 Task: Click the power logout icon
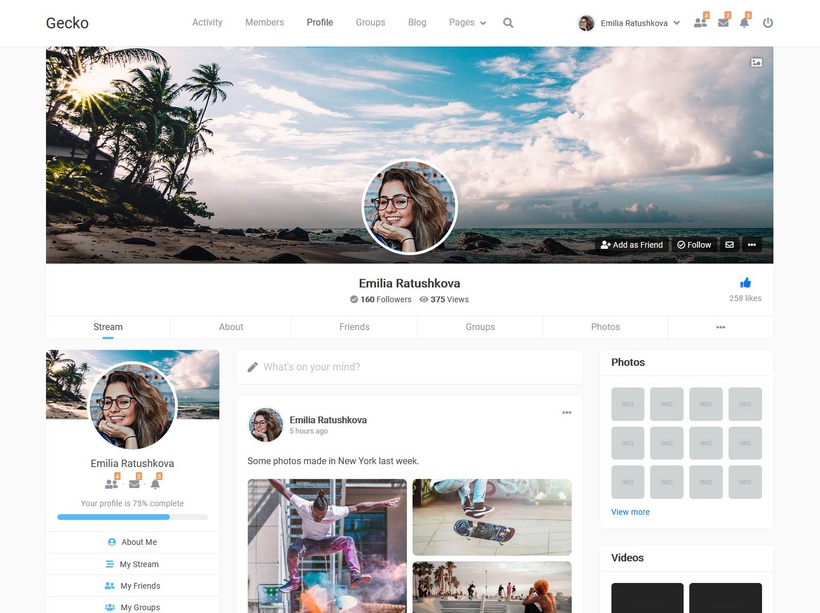click(x=767, y=22)
